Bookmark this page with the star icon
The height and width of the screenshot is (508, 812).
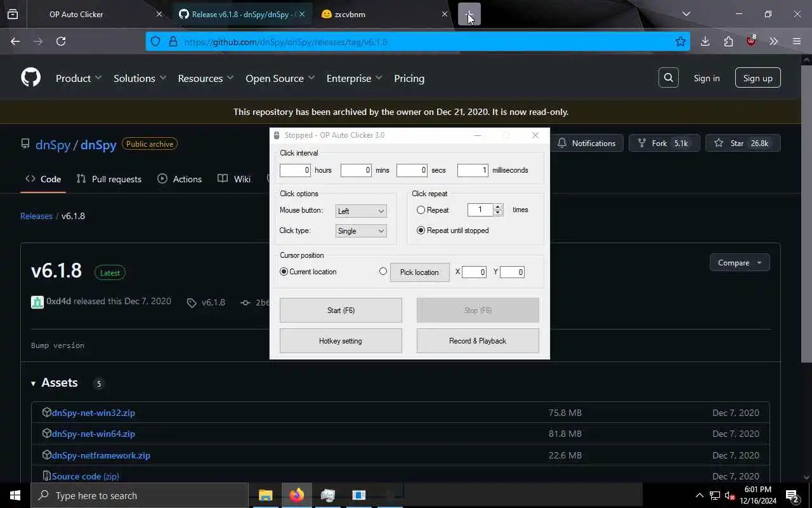(681, 41)
